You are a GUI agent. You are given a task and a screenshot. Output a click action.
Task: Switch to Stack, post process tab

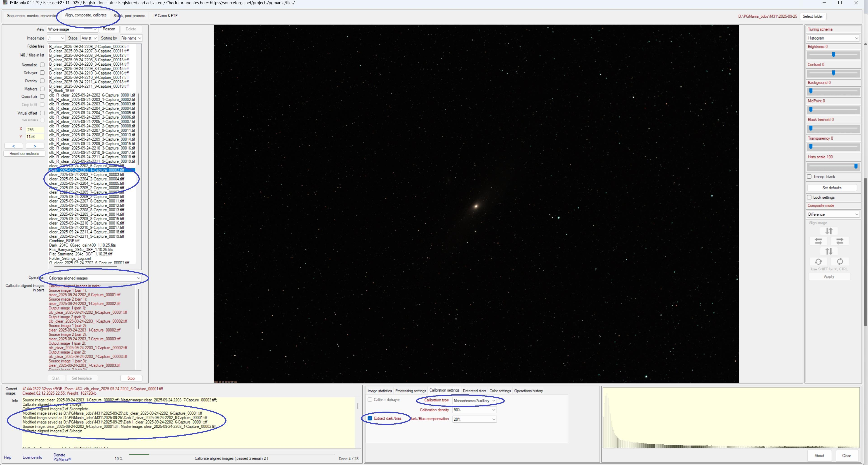point(129,16)
